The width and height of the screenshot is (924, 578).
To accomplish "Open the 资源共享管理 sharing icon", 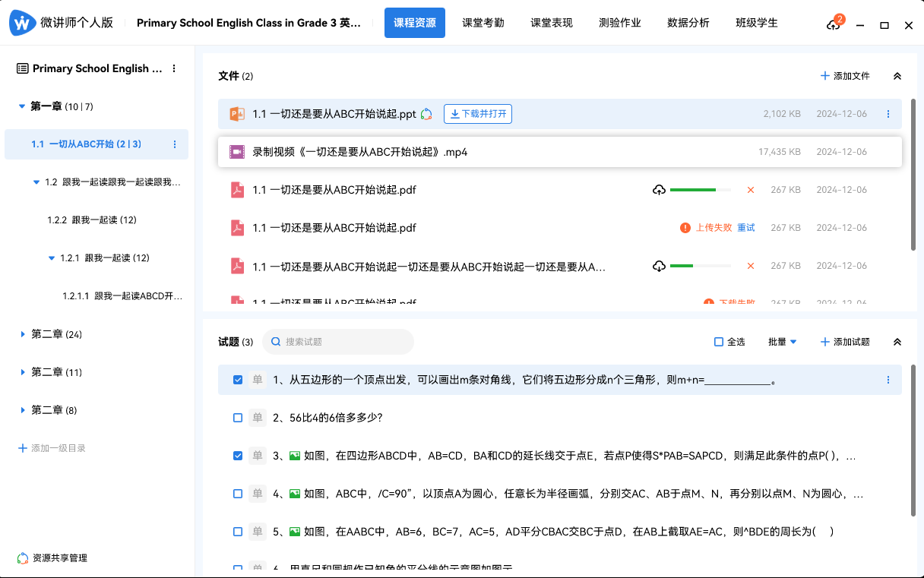I will click(x=23, y=558).
